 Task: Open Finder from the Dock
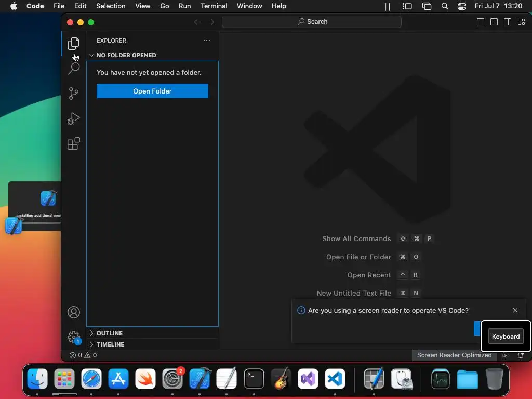37,379
